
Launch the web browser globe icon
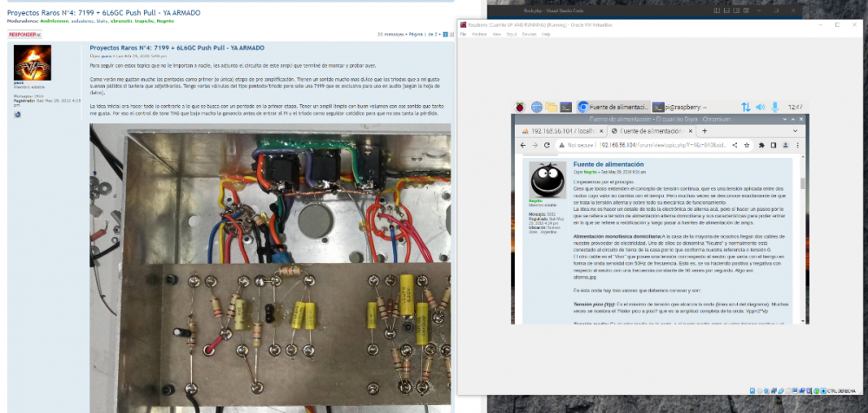tap(536, 107)
